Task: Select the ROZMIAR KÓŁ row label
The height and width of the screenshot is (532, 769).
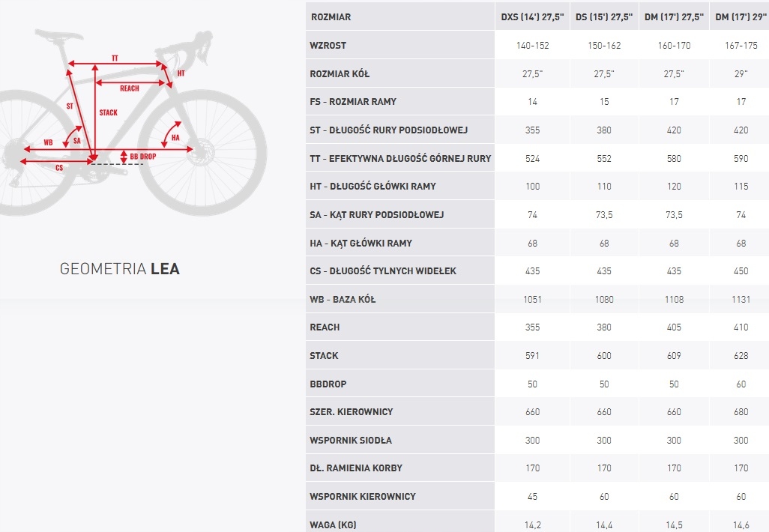Action: (340, 73)
